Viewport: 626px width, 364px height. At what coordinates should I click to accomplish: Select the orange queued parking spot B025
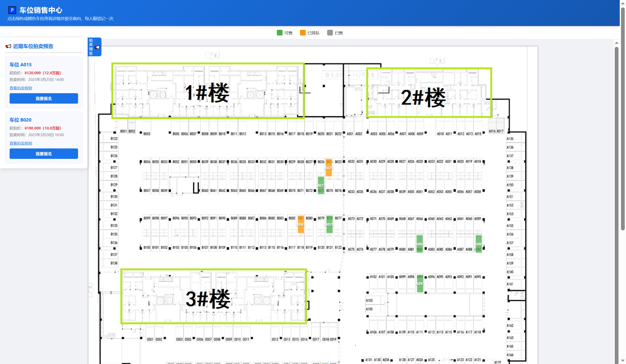tap(329, 168)
